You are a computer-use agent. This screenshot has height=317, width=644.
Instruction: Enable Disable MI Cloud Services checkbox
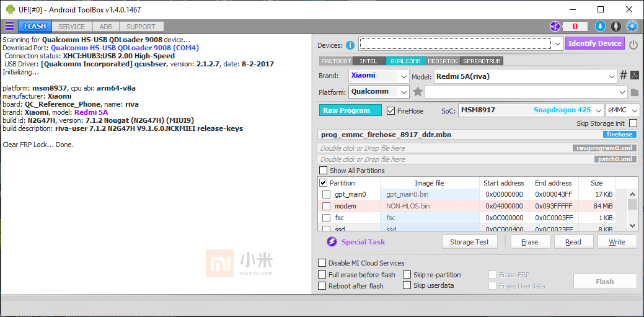[x=322, y=263]
